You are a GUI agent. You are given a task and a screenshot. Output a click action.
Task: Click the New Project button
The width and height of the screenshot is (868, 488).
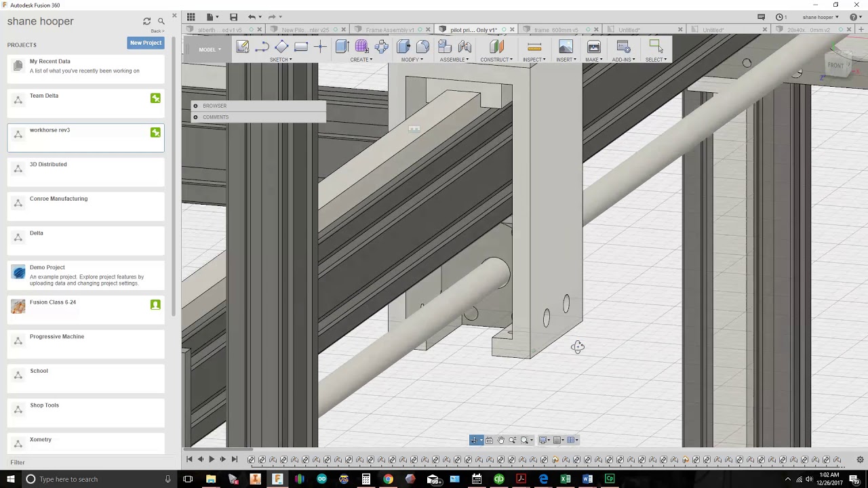click(x=146, y=43)
